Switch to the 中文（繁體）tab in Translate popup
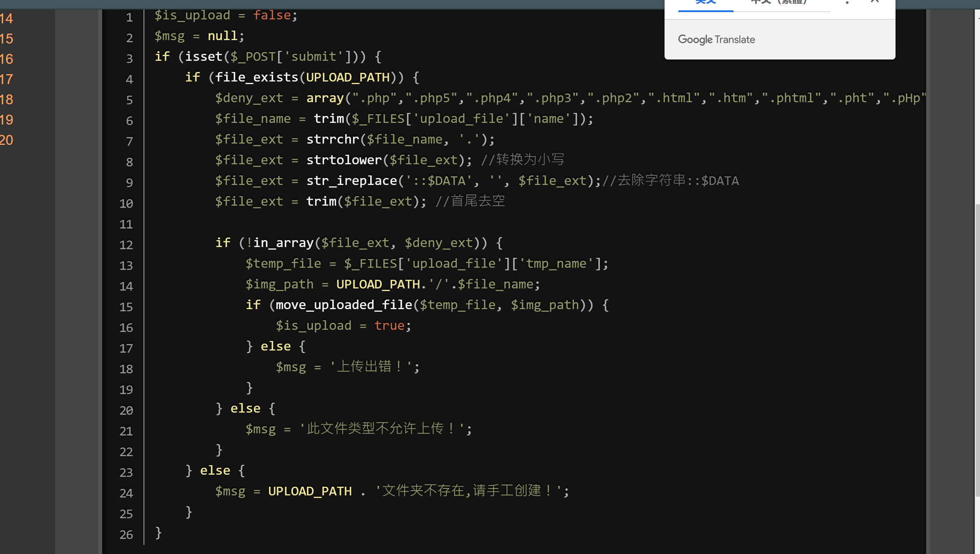The height and width of the screenshot is (554, 980). point(778,2)
